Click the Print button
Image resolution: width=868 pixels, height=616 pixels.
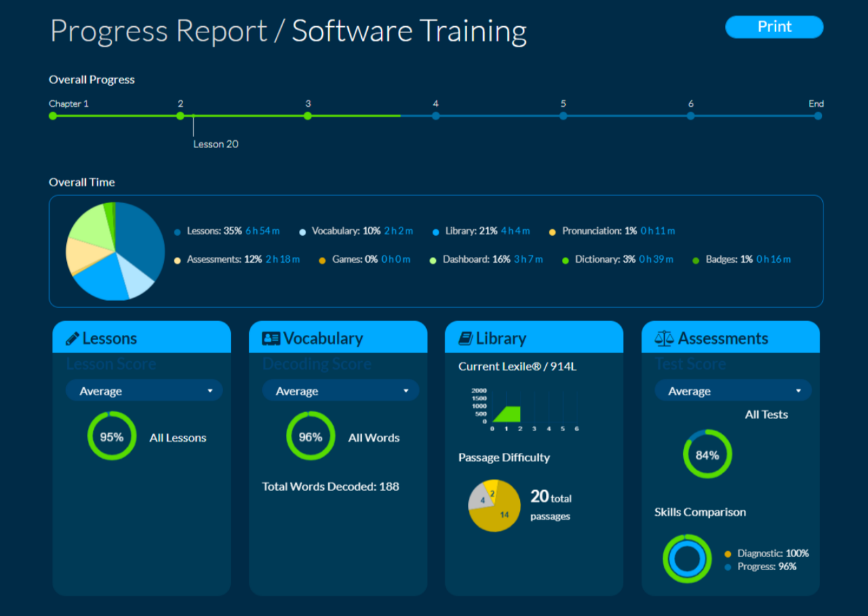point(774,27)
